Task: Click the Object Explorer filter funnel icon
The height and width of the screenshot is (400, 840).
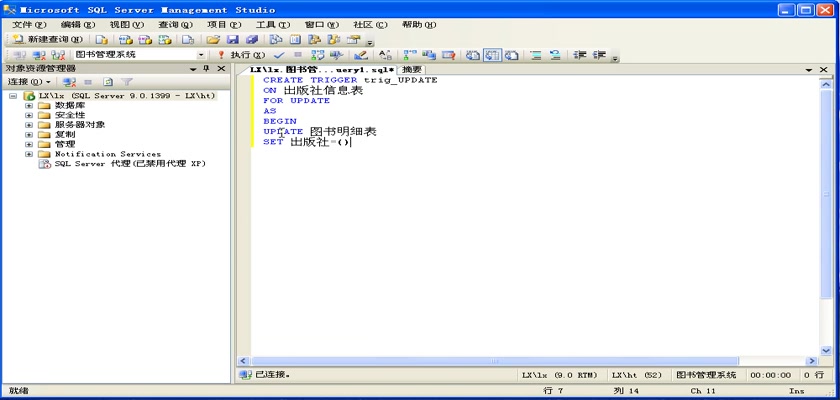Action: pos(127,82)
